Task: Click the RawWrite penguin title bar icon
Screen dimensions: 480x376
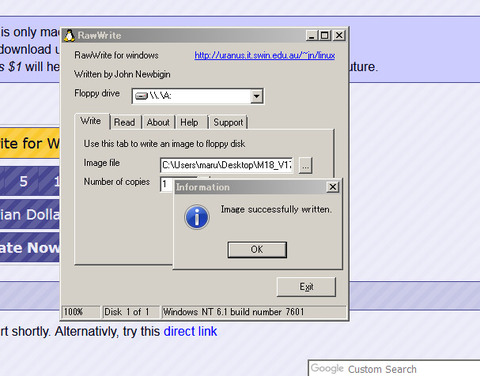Action: 69,35
